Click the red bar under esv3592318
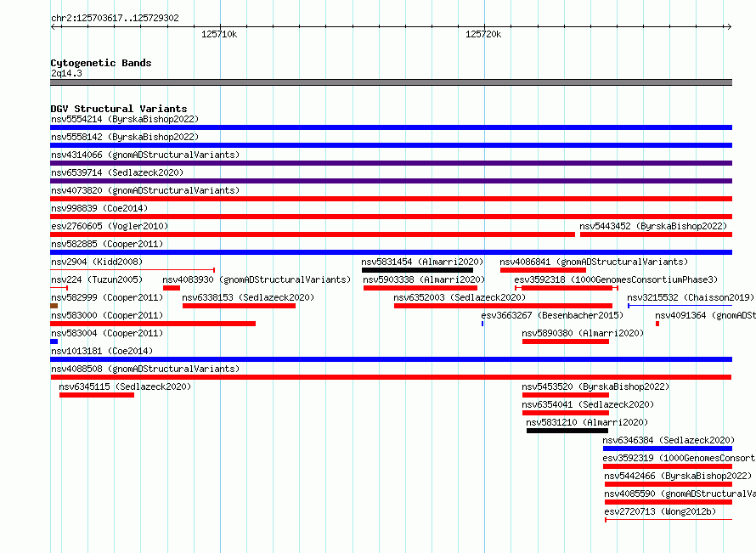The height and width of the screenshot is (553, 756). click(x=567, y=288)
